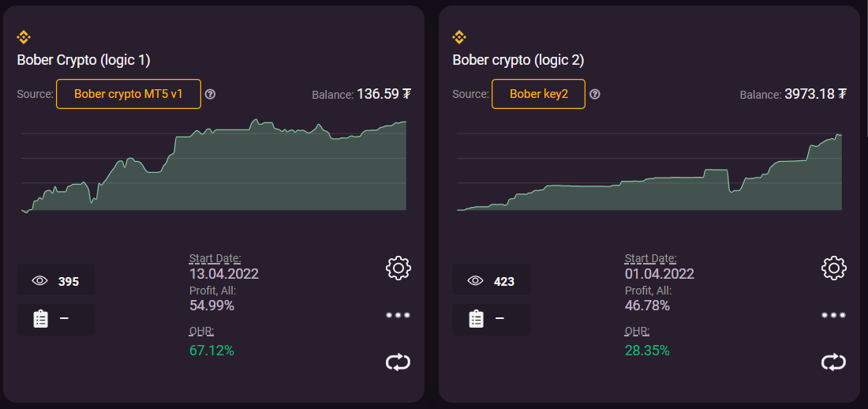The width and height of the screenshot is (868, 409).
Task: Open the Bober crypto MT5 v1 source button
Action: (129, 94)
